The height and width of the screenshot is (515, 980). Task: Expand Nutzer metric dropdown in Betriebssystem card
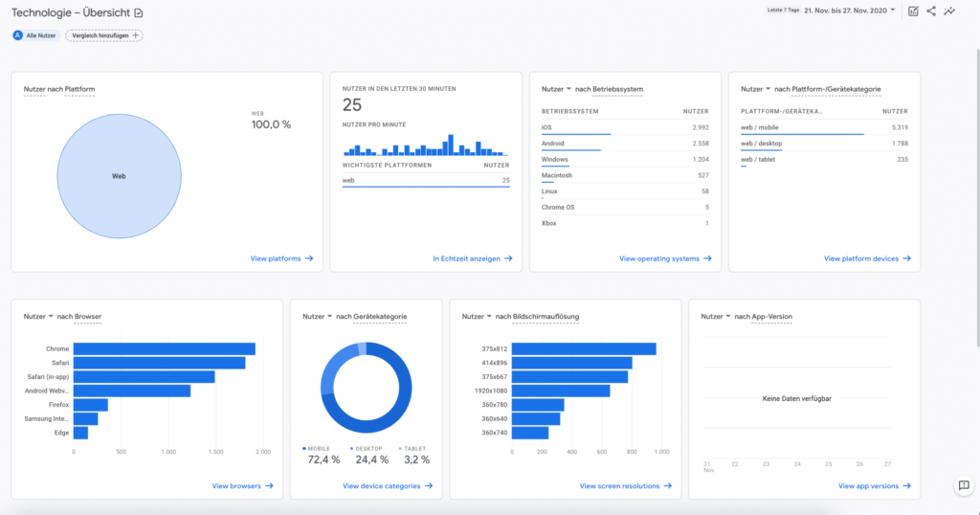568,89
